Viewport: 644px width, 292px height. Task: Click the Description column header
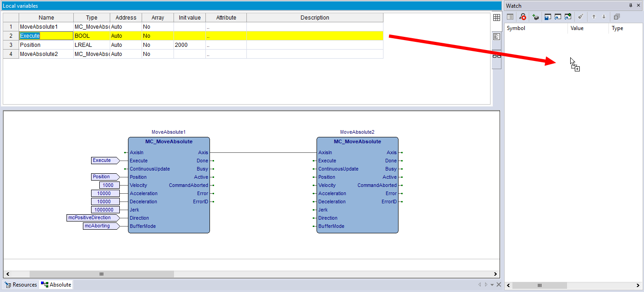(314, 18)
